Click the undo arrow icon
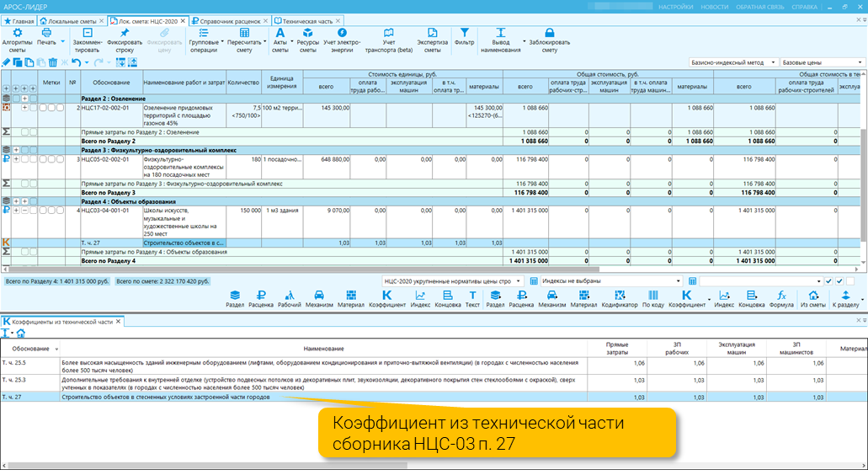868x475 pixels. click(x=77, y=62)
